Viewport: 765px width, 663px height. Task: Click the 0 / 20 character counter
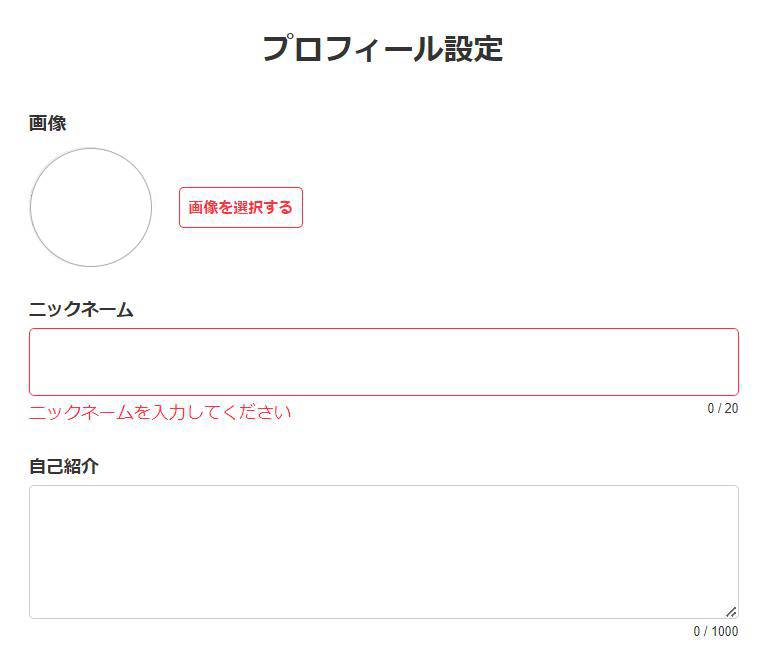coord(722,408)
